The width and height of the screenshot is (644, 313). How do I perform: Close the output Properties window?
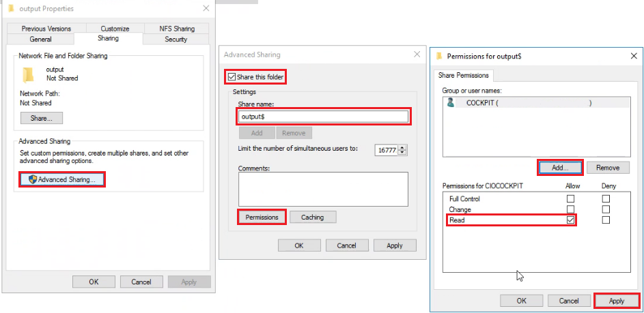point(206,9)
